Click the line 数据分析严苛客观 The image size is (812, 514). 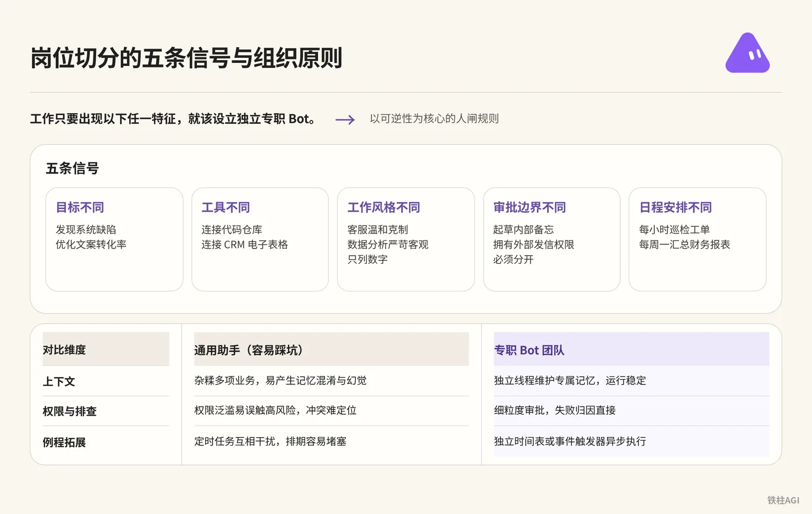click(388, 245)
